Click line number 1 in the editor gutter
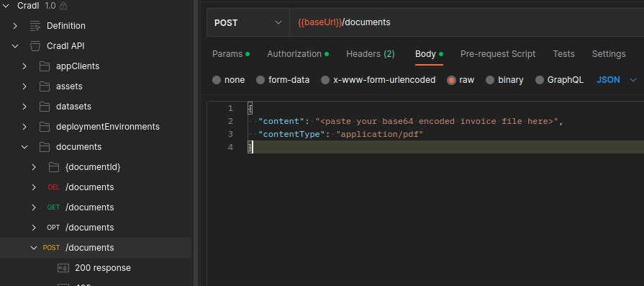The image size is (644, 286). [x=230, y=109]
